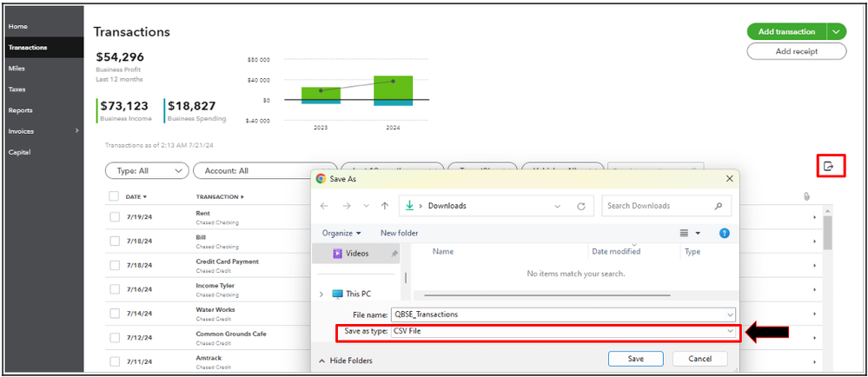Check the box for Common Grounds Cafe
The height and width of the screenshot is (377, 868).
[x=115, y=338]
